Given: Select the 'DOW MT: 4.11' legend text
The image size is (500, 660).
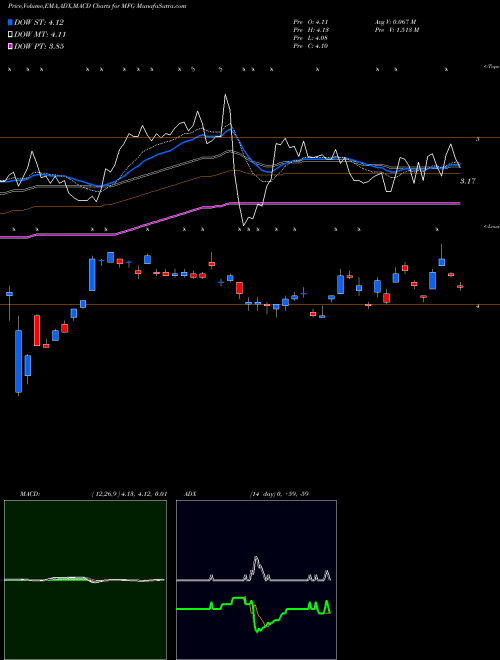Looking at the screenshot, I should 40,35.
